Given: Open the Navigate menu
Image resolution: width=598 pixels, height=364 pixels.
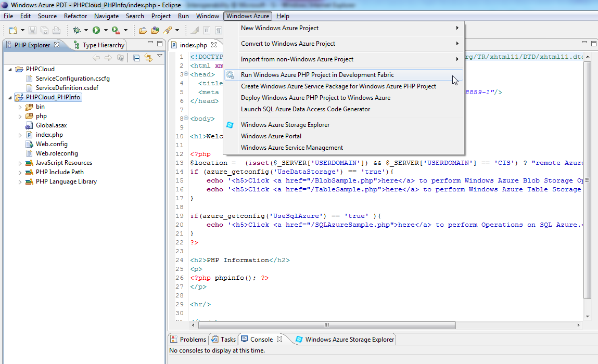Looking at the screenshot, I should click(x=106, y=16).
